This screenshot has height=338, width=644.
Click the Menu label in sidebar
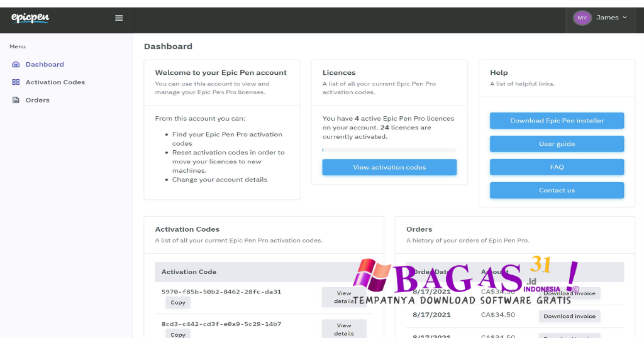click(18, 46)
